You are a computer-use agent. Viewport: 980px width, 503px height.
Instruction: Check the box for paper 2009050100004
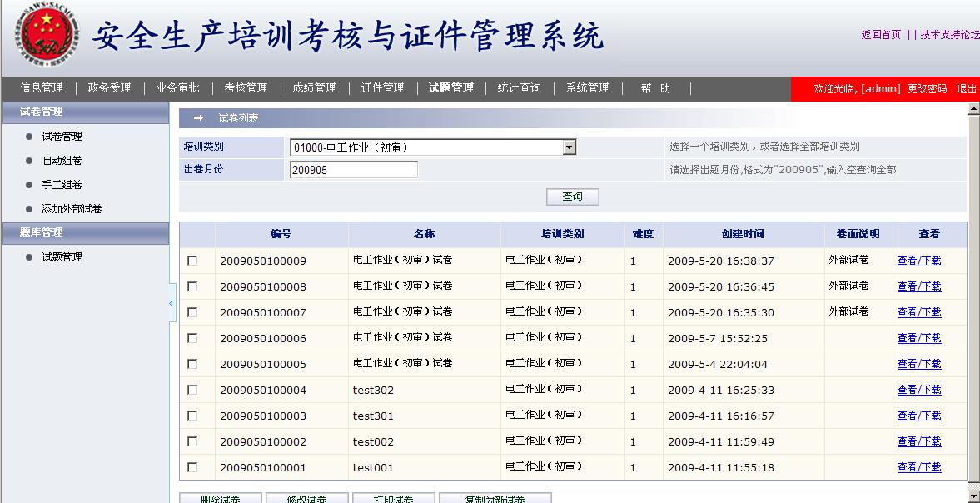pos(192,390)
